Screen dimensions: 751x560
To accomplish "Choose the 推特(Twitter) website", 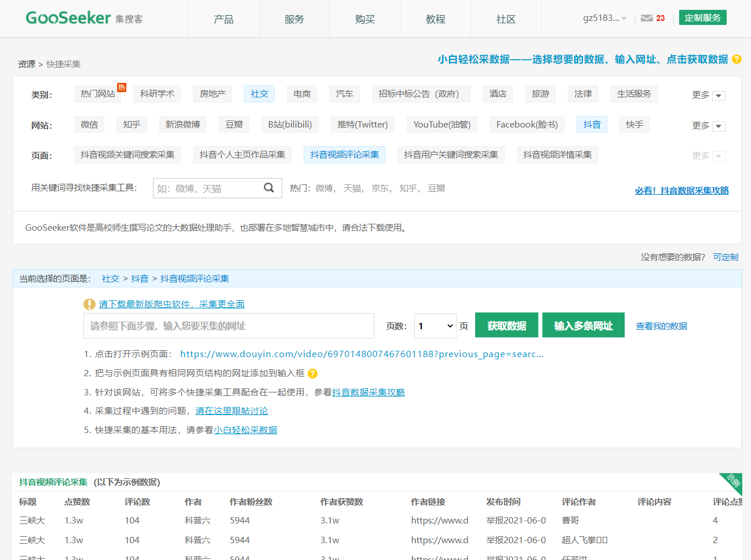I will (x=363, y=125).
